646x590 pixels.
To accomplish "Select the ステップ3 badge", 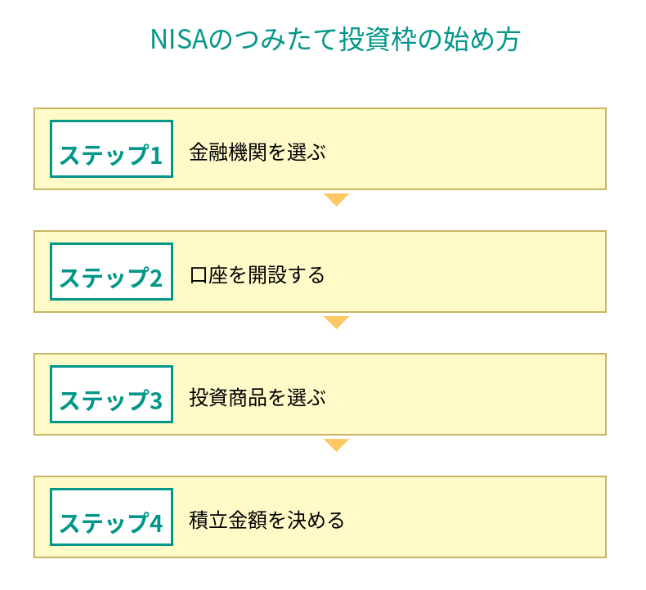I will pyautogui.click(x=111, y=396).
